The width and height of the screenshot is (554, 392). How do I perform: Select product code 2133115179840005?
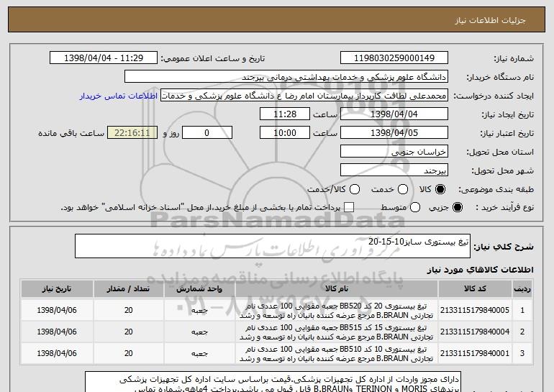[x=475, y=311]
